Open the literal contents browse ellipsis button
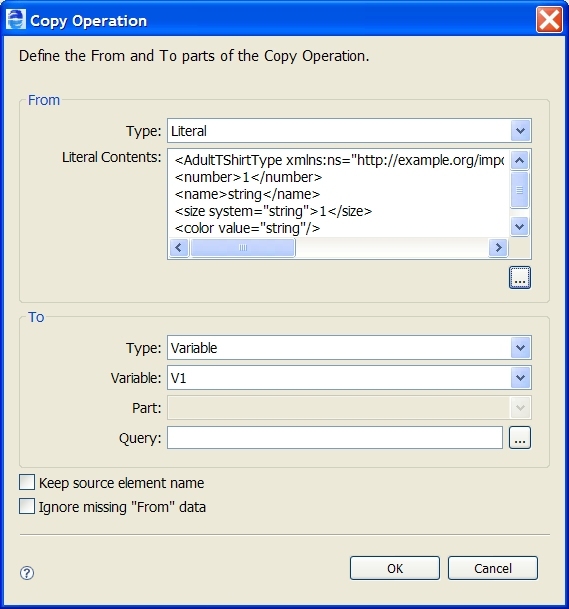Screen dimensions: 569x609 [x=520, y=278]
